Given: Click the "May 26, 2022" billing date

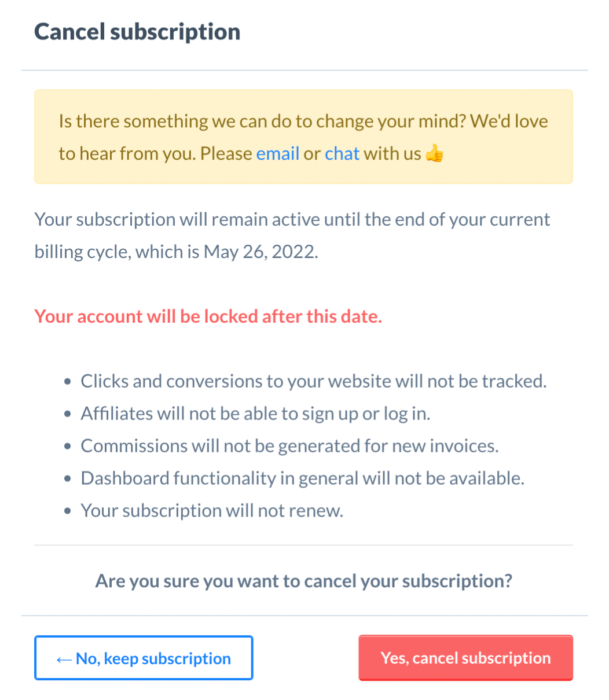Looking at the screenshot, I should (259, 252).
